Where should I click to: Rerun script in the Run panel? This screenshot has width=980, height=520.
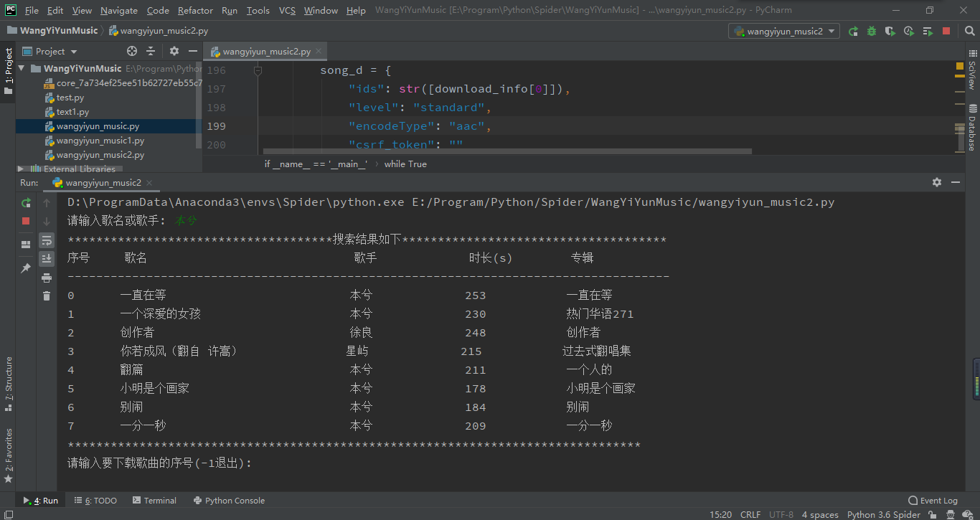26,203
